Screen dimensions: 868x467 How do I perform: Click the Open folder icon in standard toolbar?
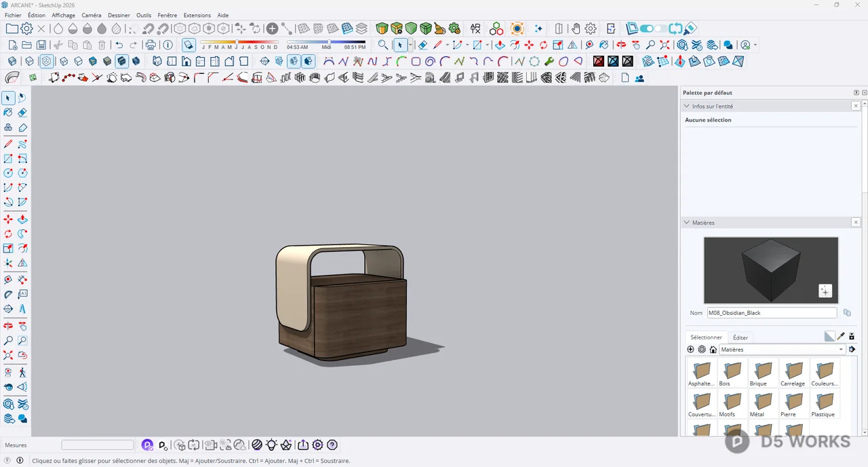(x=26, y=45)
